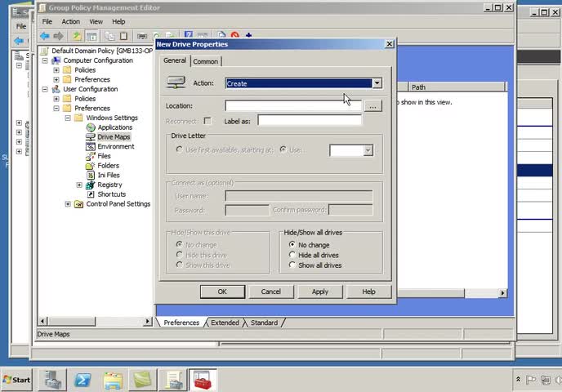Switch to the Extended bottom tab
This screenshot has height=392, width=562.
pos(225,323)
